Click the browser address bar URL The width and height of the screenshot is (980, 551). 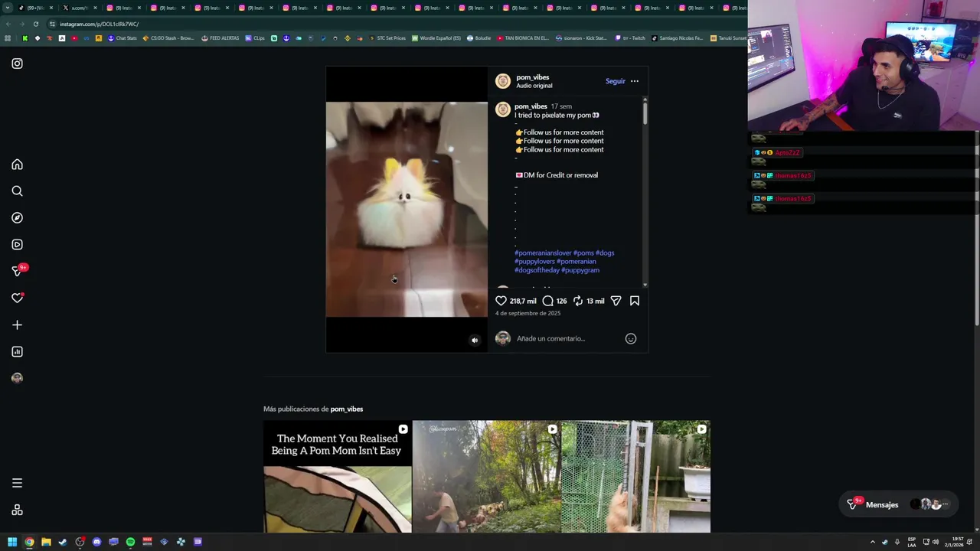pyautogui.click(x=100, y=24)
